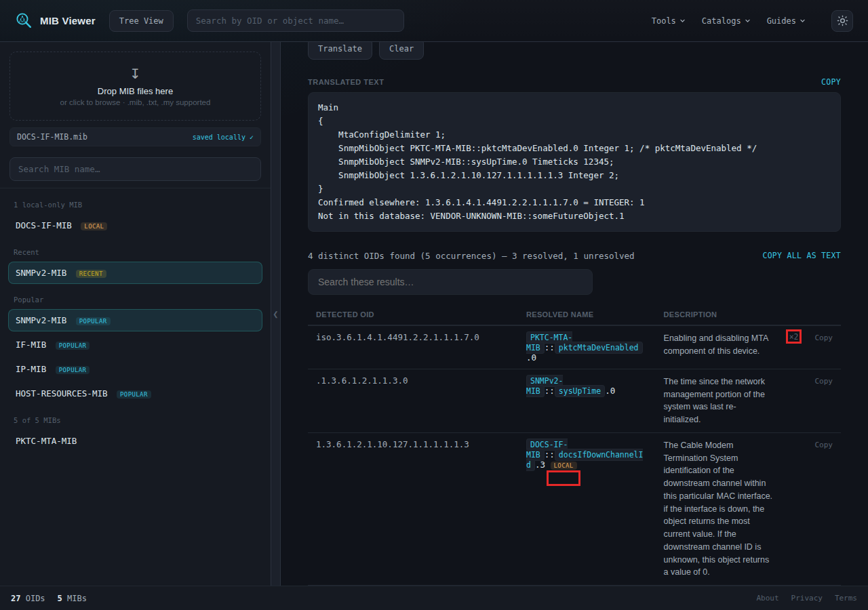Screen dimensions: 868x610
Task: Copy the sysUpTime result row
Action: (x=823, y=382)
